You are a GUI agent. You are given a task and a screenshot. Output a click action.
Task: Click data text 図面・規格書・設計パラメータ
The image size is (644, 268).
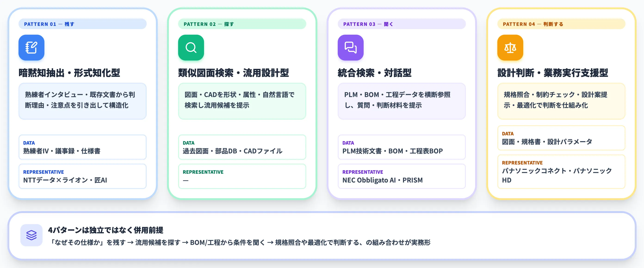pyautogui.click(x=547, y=142)
